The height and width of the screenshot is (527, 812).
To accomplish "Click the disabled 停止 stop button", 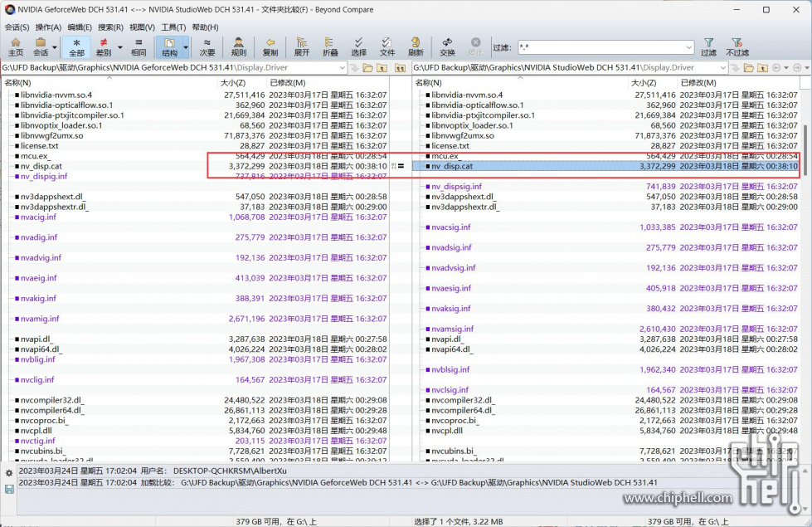I will [x=475, y=47].
